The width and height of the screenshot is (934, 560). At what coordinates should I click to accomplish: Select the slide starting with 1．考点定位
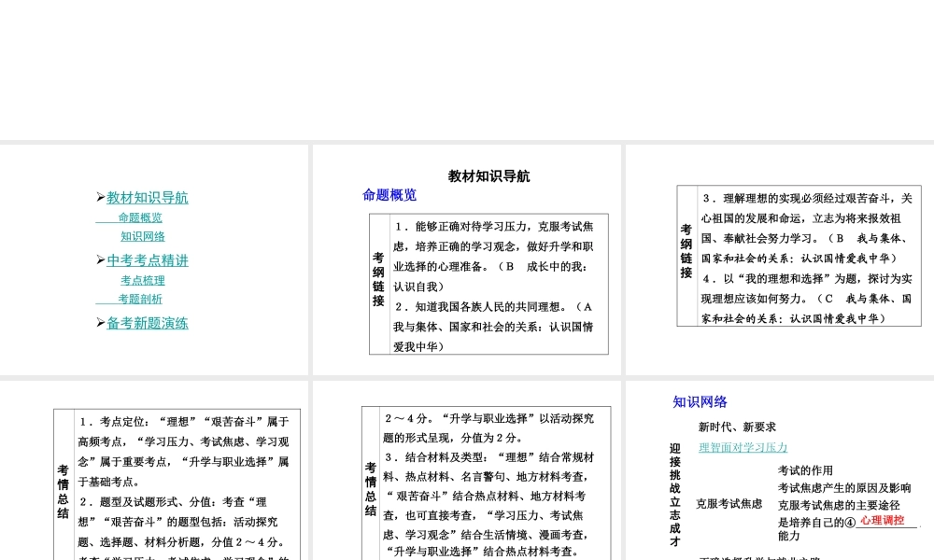154,470
